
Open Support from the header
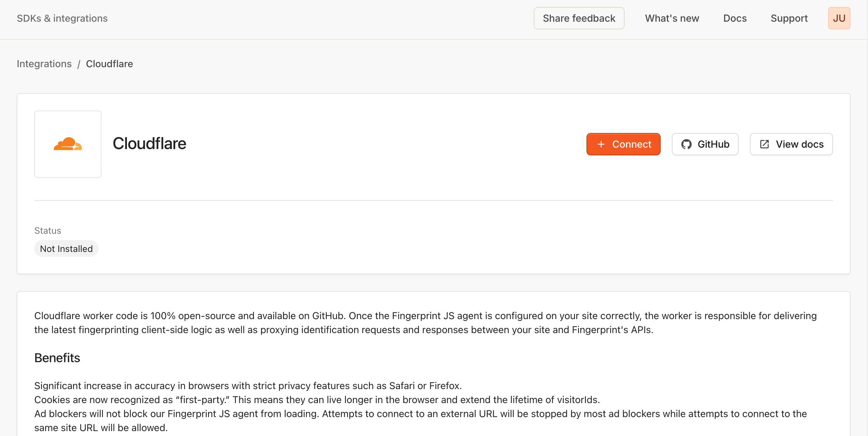point(789,18)
